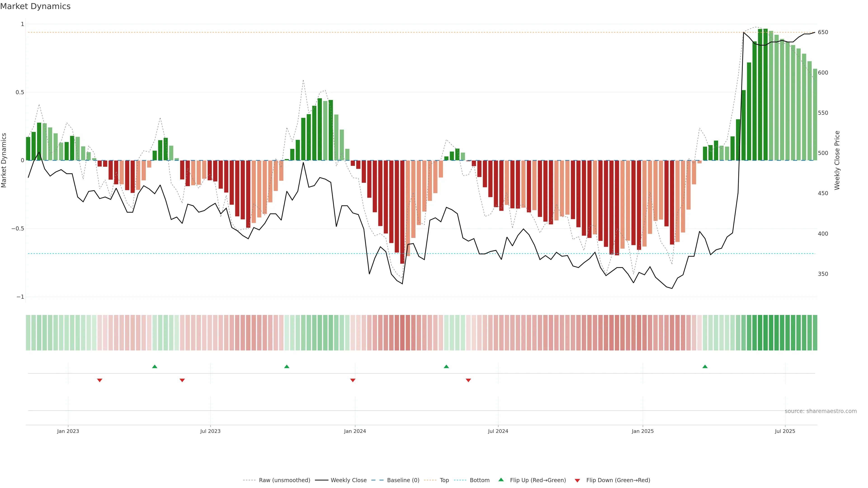The image size is (868, 488).
Task: Click the Jul 2025 x-axis label
Action: [785, 431]
